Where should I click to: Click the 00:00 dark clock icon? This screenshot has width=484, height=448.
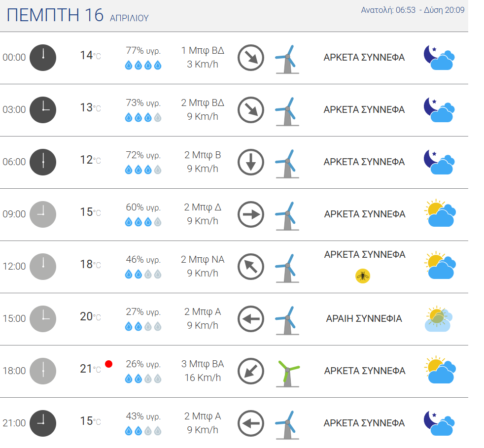click(x=43, y=58)
